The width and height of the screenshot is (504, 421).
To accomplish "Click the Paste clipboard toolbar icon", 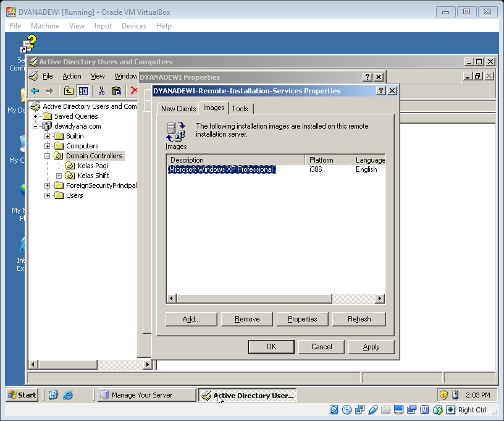I will [x=116, y=91].
